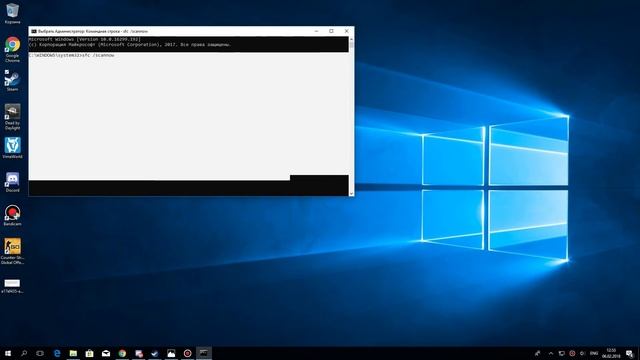Open File Explorer from the taskbar
This screenshot has height=360, width=640.
[73, 353]
